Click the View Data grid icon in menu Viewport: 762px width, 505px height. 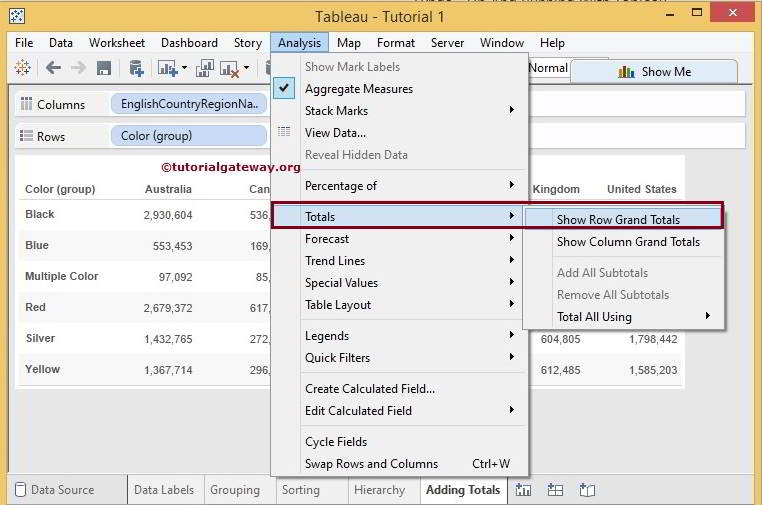(x=284, y=132)
